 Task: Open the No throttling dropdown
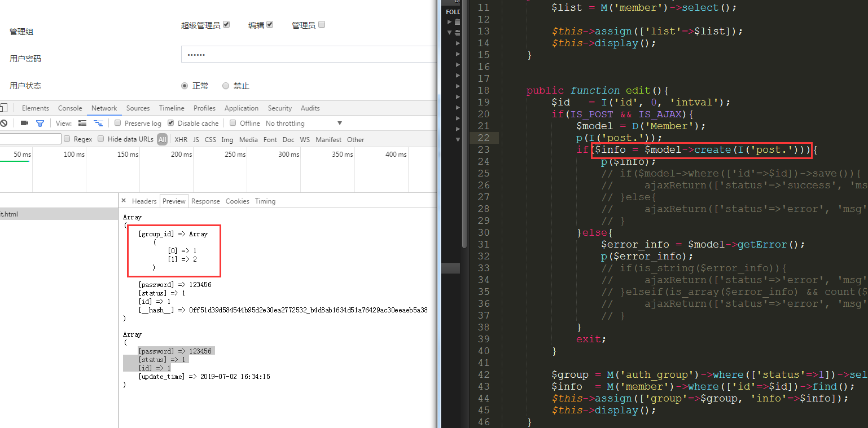[305, 123]
